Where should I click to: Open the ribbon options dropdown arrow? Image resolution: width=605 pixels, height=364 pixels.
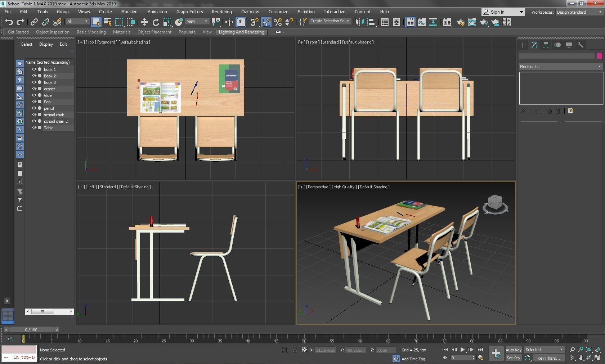click(283, 32)
